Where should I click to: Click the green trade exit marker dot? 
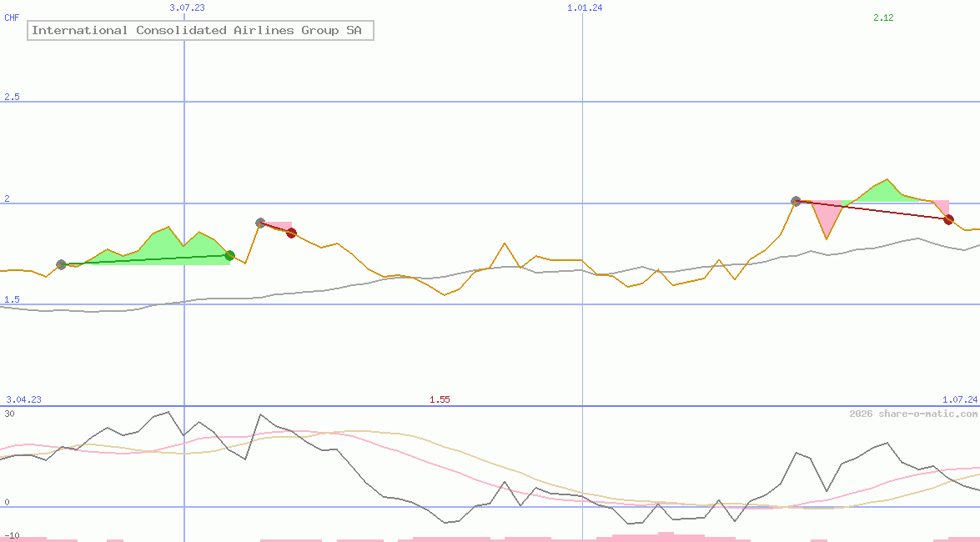click(x=229, y=255)
